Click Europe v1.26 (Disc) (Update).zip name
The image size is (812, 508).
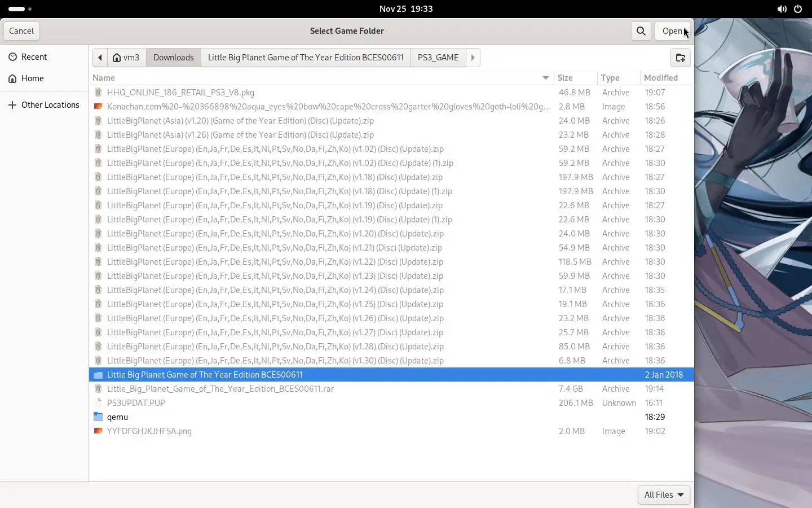tap(275, 318)
